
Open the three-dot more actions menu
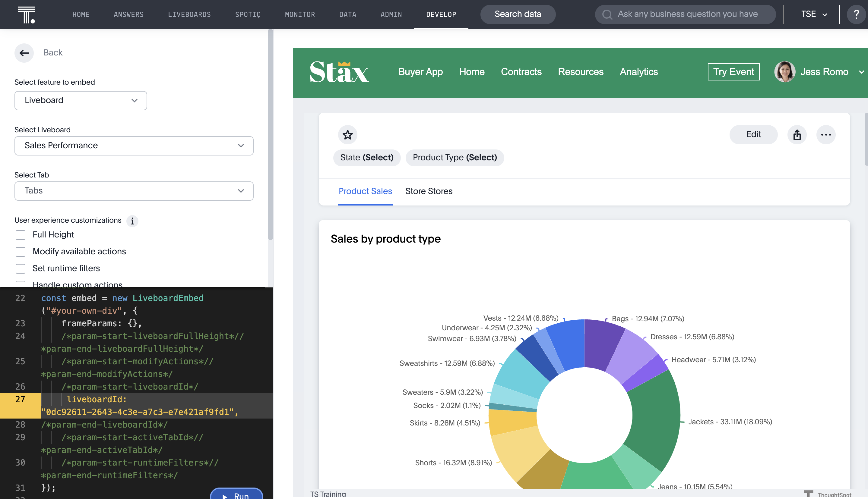(x=825, y=135)
